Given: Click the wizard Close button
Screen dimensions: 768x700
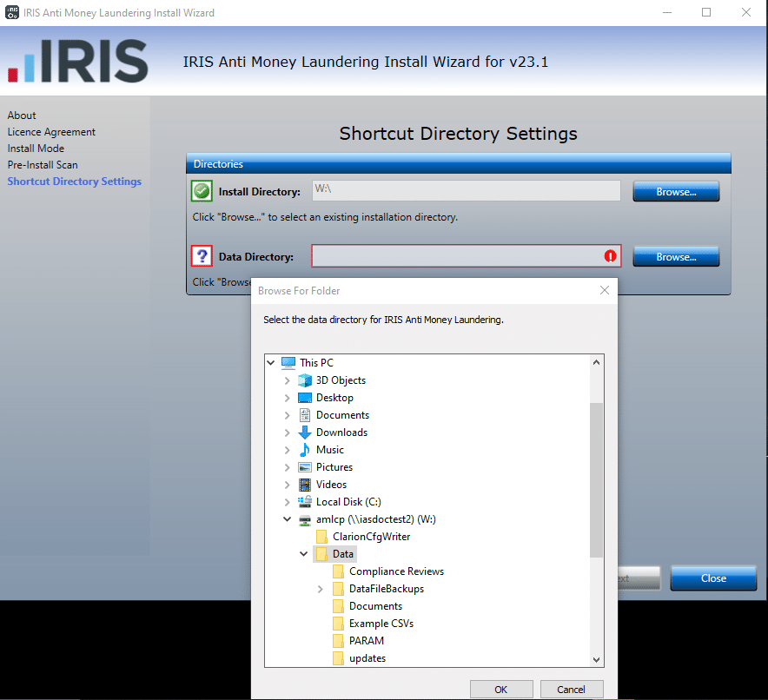Looking at the screenshot, I should 713,578.
